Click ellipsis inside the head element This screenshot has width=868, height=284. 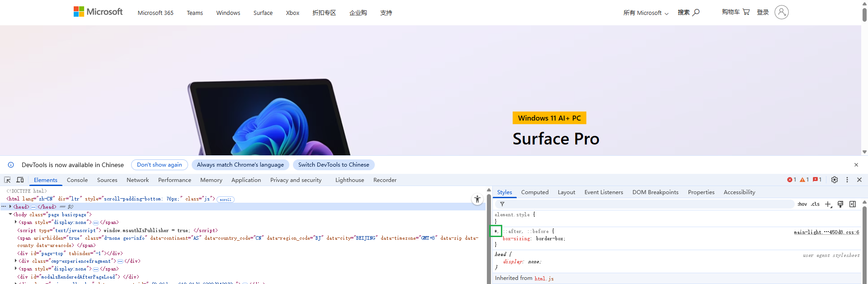tap(33, 207)
